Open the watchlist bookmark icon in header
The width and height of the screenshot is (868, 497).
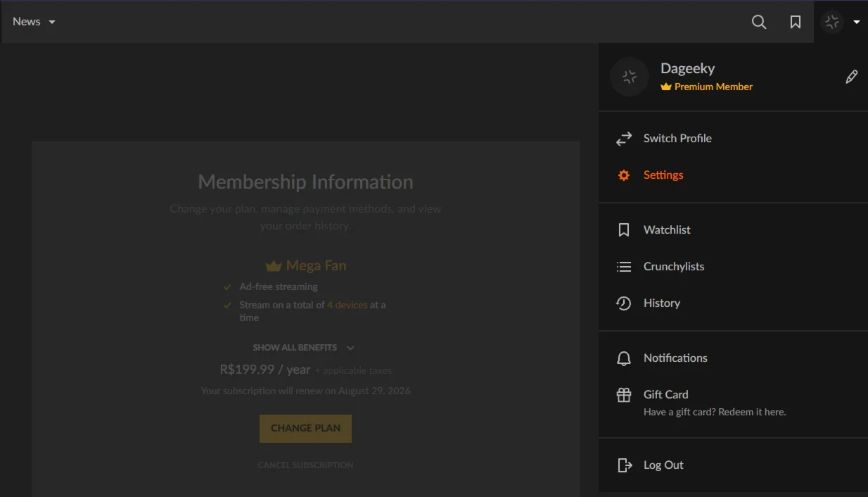pyautogui.click(x=796, y=22)
